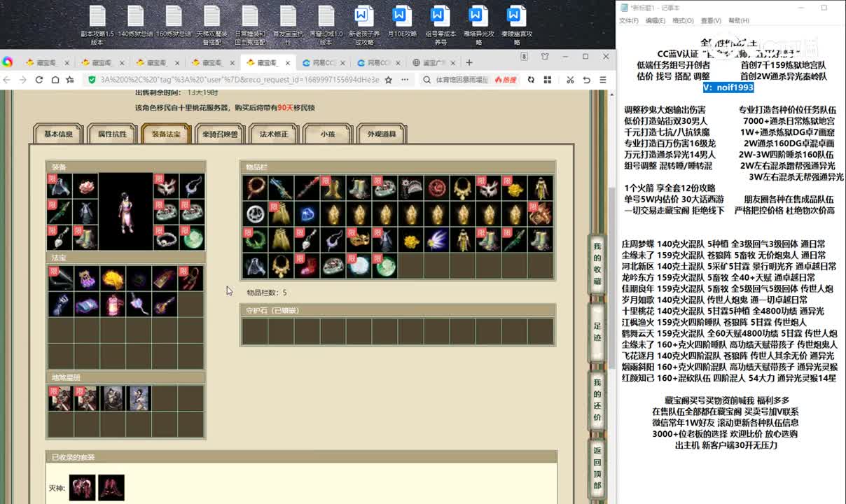
Task: Open 查看(V) menu in Notepad
Action: pyautogui.click(x=711, y=21)
